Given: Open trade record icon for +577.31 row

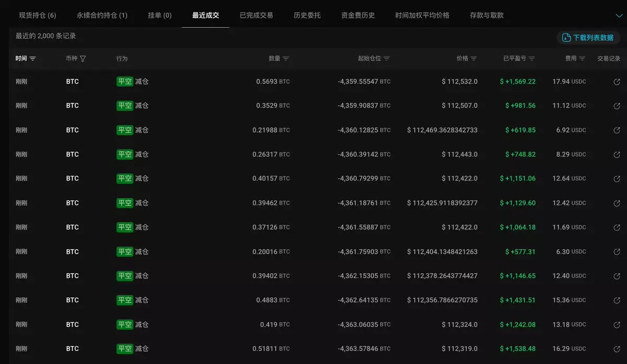Looking at the screenshot, I should point(617,252).
